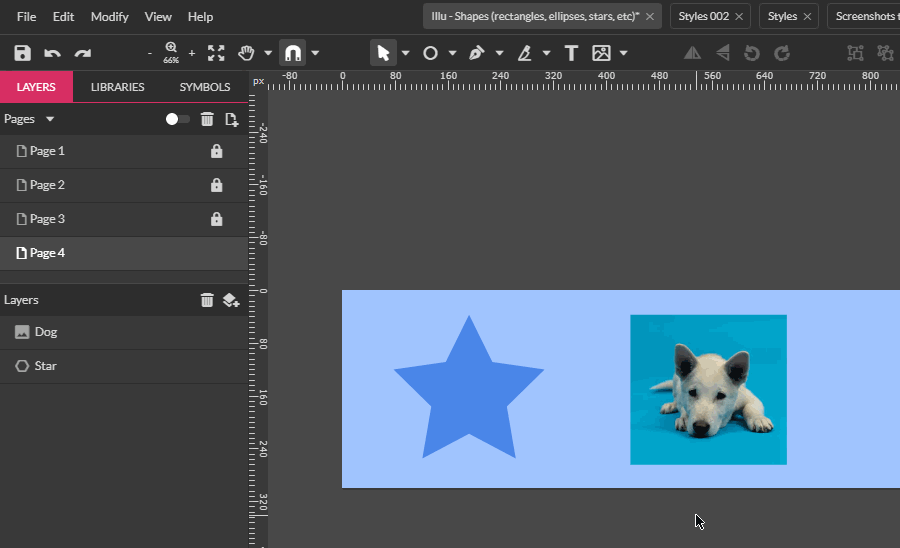Click the Redo arrow icon
The height and width of the screenshot is (548, 900).
pos(83,53)
